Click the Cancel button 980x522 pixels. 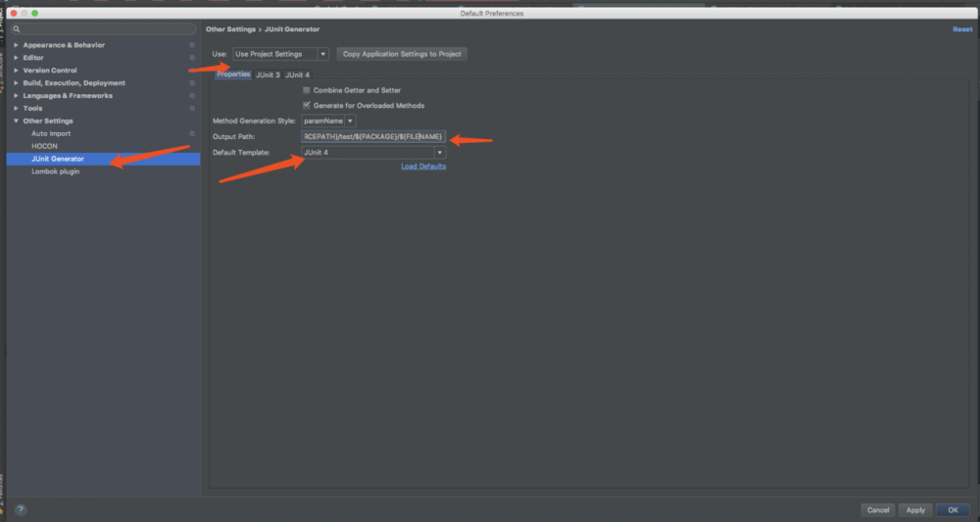[x=878, y=510]
